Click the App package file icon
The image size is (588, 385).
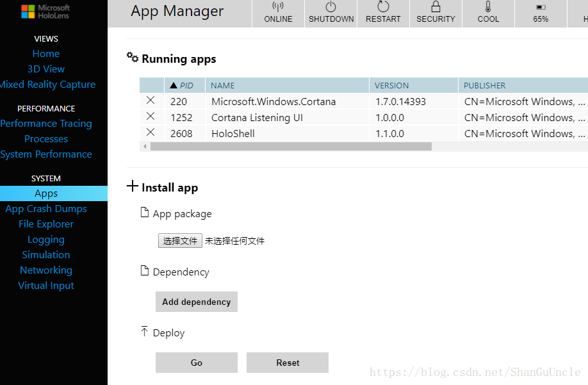click(144, 212)
